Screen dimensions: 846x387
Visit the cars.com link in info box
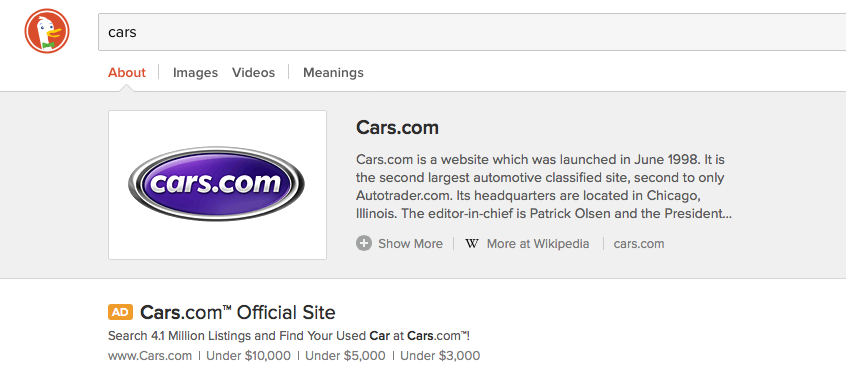click(x=639, y=243)
